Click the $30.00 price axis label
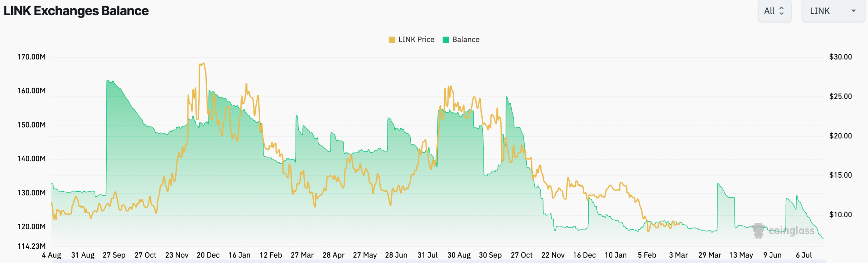868x263 pixels. 841,57
